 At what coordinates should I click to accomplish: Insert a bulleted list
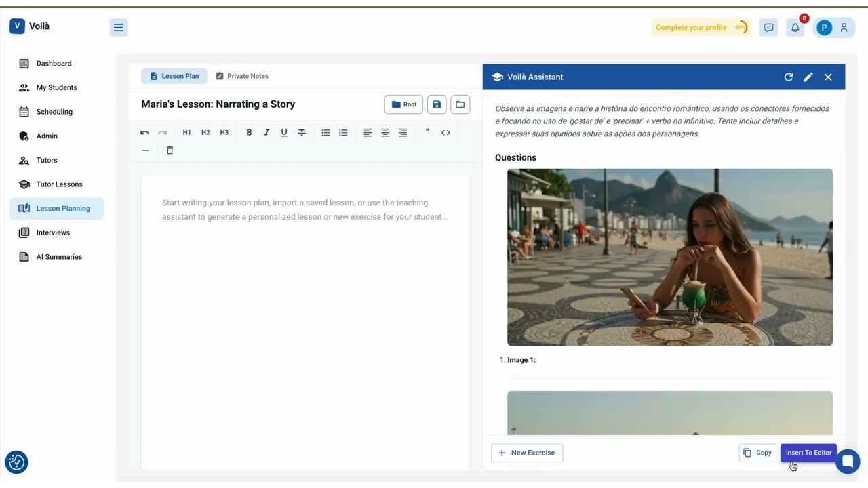325,133
